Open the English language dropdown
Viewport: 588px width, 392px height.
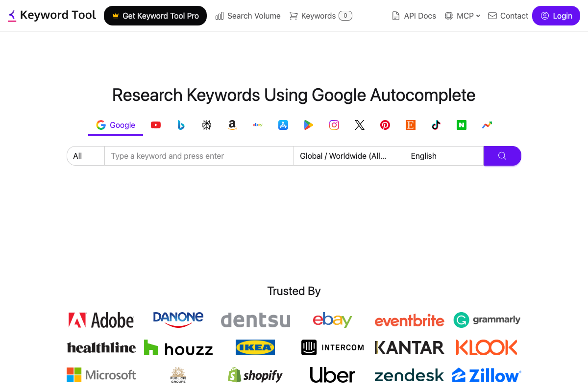pyautogui.click(x=444, y=156)
